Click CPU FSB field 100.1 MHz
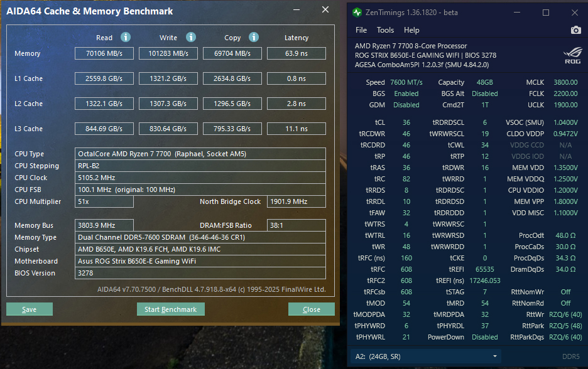This screenshot has width=588, height=369. coord(200,190)
